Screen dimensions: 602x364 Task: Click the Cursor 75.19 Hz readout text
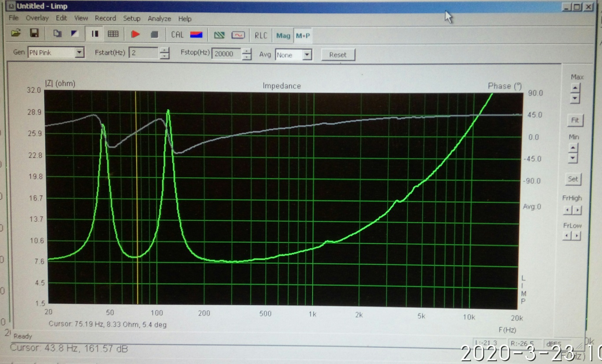pos(108,324)
